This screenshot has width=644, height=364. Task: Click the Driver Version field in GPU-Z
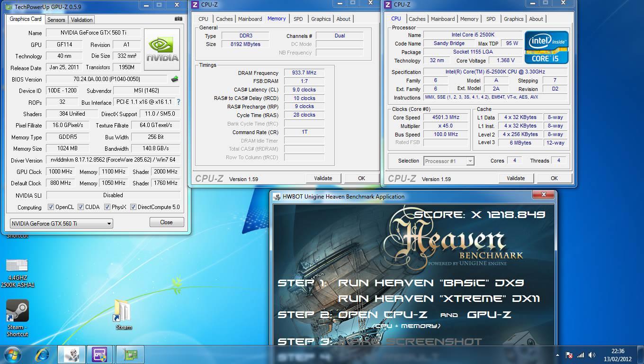pos(113,160)
